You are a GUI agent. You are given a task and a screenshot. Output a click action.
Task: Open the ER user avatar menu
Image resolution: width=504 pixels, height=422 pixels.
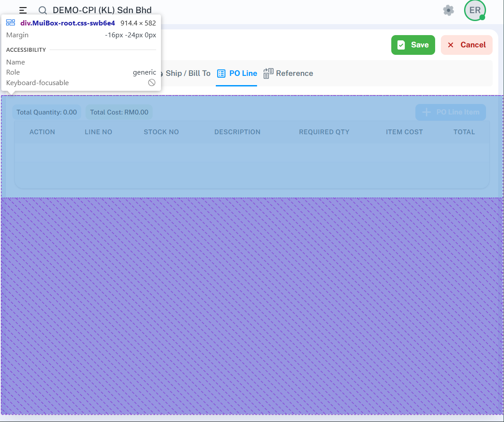tap(475, 11)
